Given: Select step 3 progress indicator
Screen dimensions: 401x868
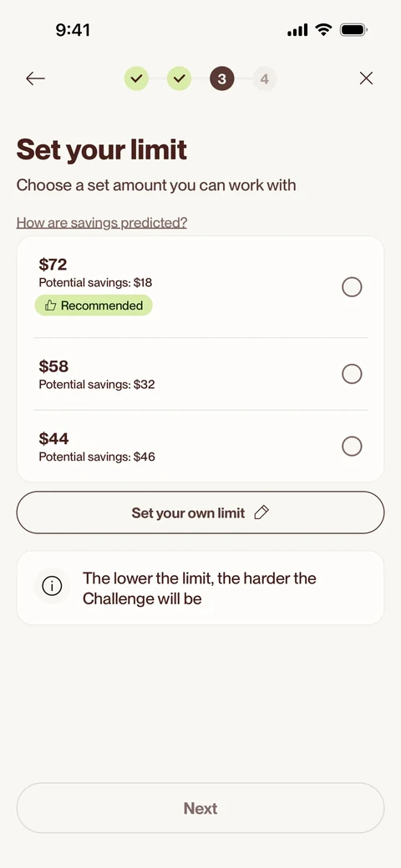Looking at the screenshot, I should 222,78.
